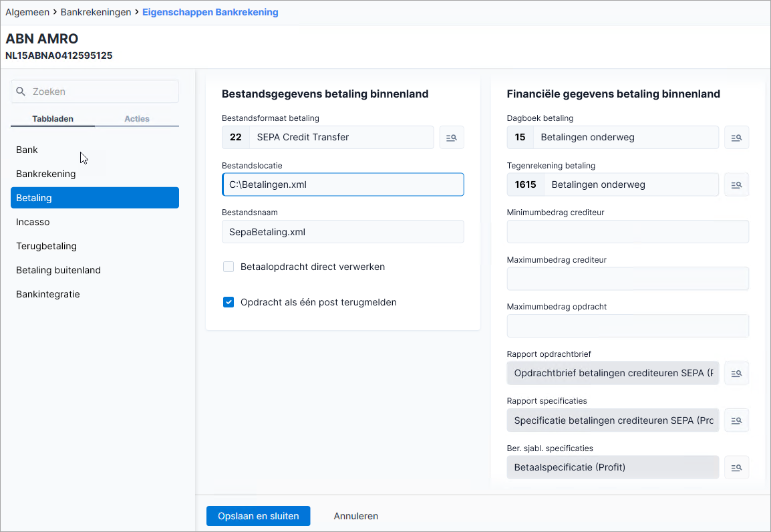Open lookup for Rapport opdrachtbrief
The width and height of the screenshot is (771, 532).
click(736, 373)
